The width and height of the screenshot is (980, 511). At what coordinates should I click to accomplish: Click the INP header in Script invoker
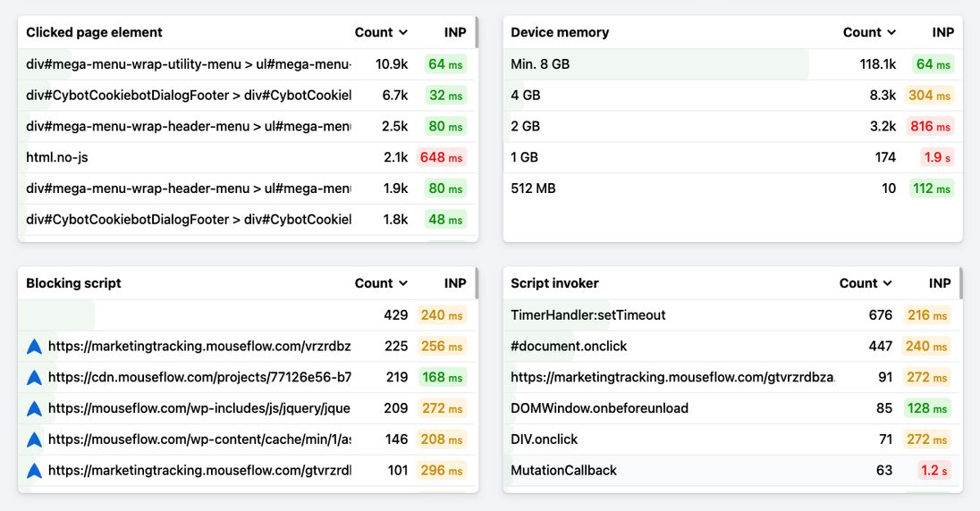click(x=939, y=283)
